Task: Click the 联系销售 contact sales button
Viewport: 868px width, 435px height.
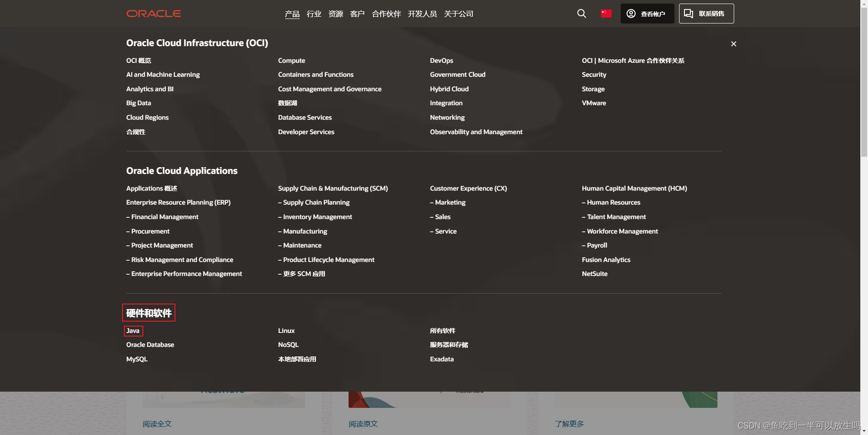Action: pos(706,14)
